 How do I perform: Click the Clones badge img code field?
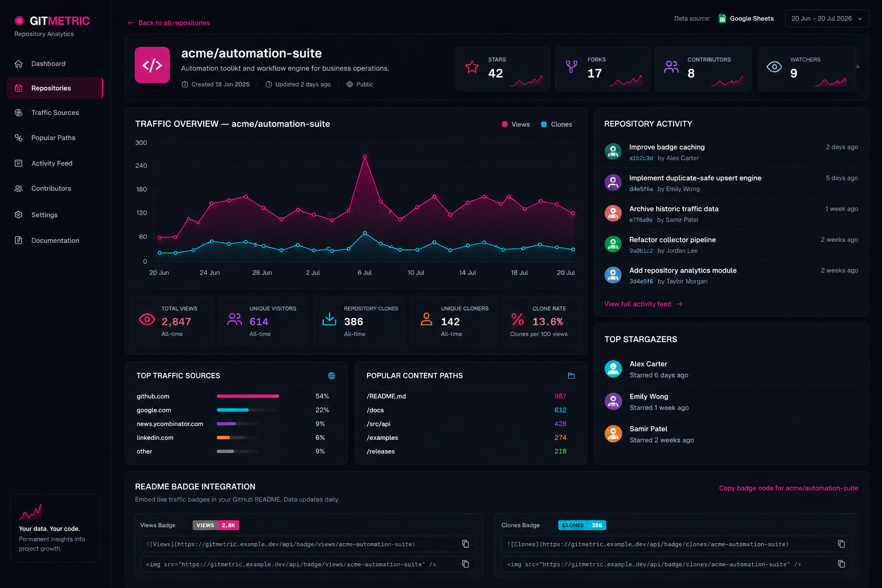click(676, 564)
